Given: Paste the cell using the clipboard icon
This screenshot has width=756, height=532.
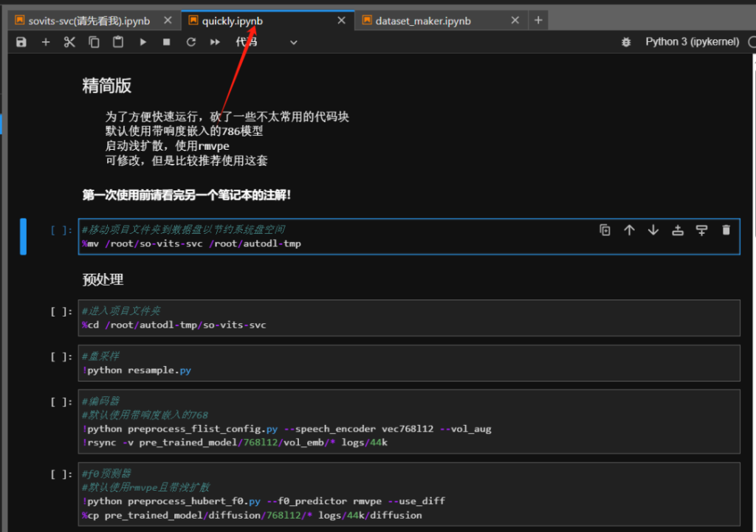Looking at the screenshot, I should point(118,42).
